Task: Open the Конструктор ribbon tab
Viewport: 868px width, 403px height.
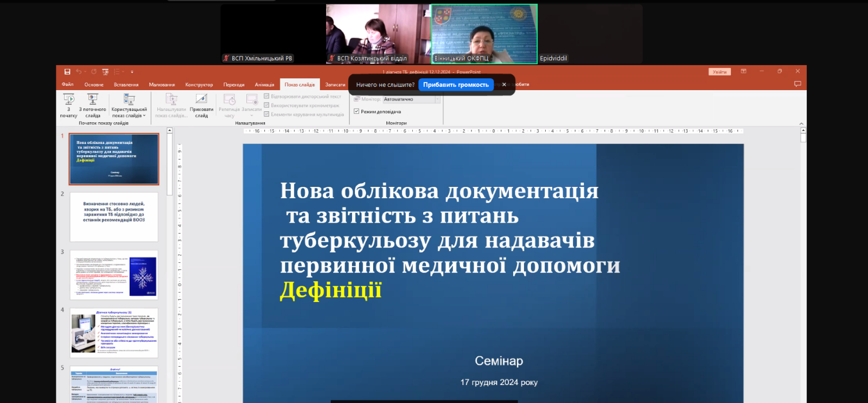Action: (199, 85)
